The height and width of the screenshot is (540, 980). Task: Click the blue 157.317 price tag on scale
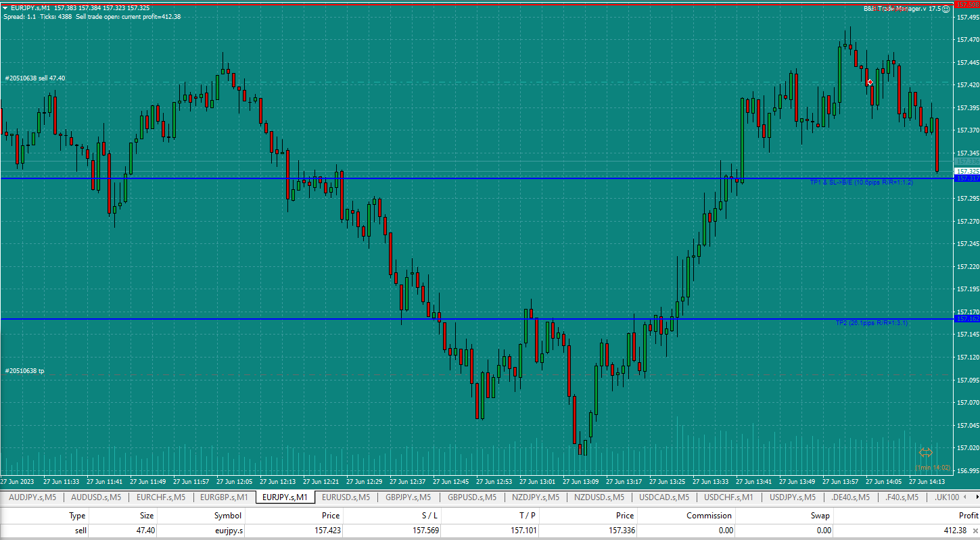pyautogui.click(x=966, y=178)
